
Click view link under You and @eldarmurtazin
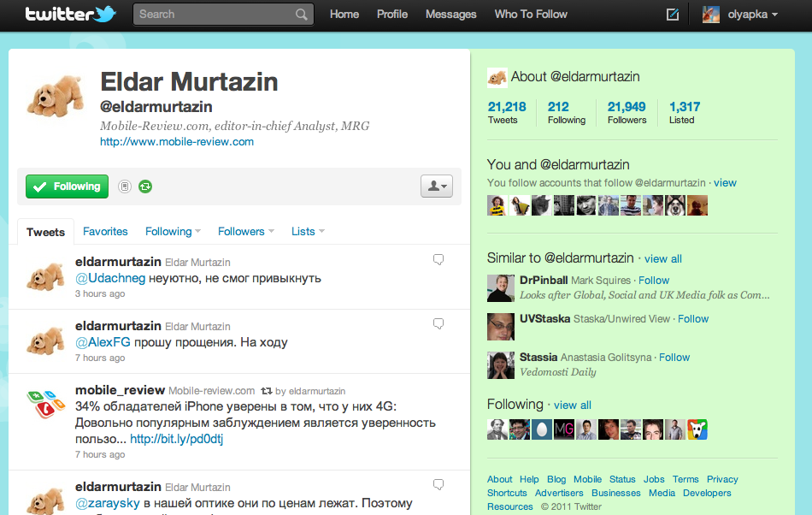tap(725, 183)
